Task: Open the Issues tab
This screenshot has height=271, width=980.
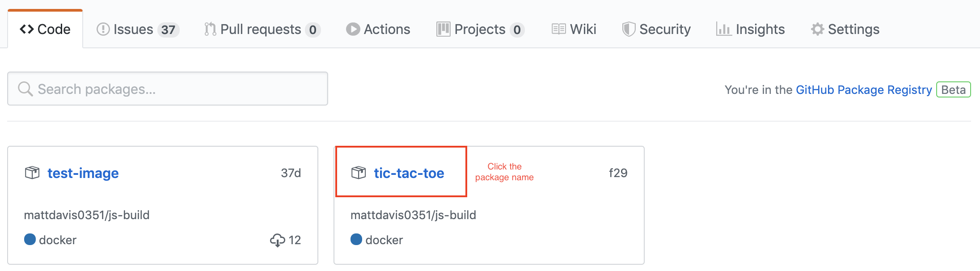Action: 133,30
